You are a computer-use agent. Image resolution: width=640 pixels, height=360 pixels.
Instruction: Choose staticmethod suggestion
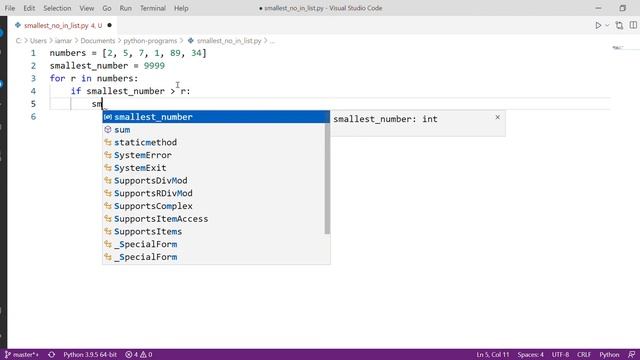(213, 142)
